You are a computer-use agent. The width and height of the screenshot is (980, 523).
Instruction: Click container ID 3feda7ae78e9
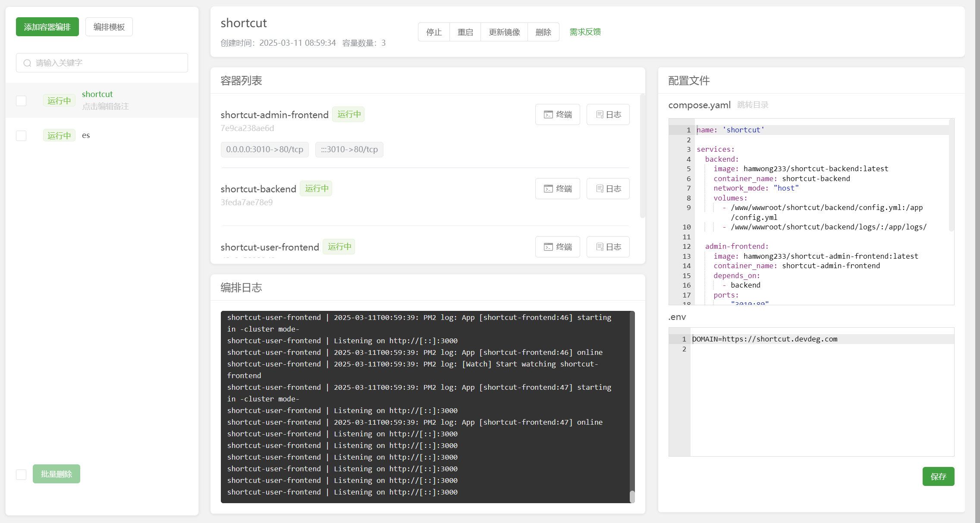click(247, 202)
